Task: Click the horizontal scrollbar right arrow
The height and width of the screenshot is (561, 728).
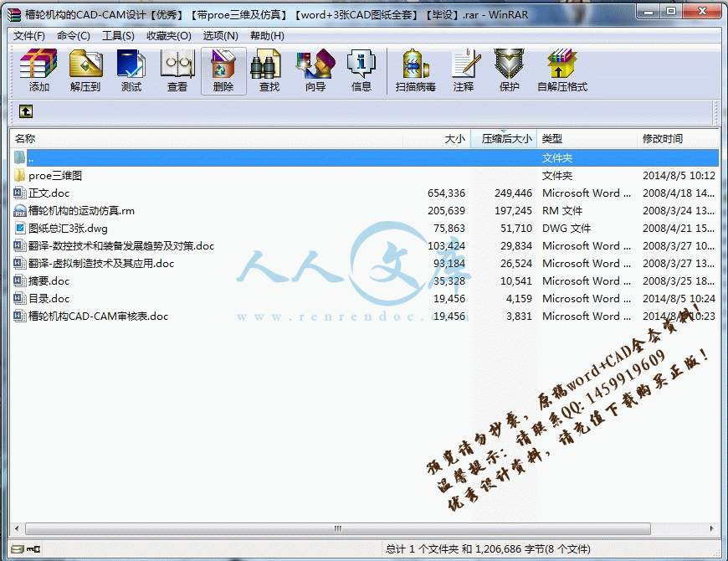Action: pos(712,528)
